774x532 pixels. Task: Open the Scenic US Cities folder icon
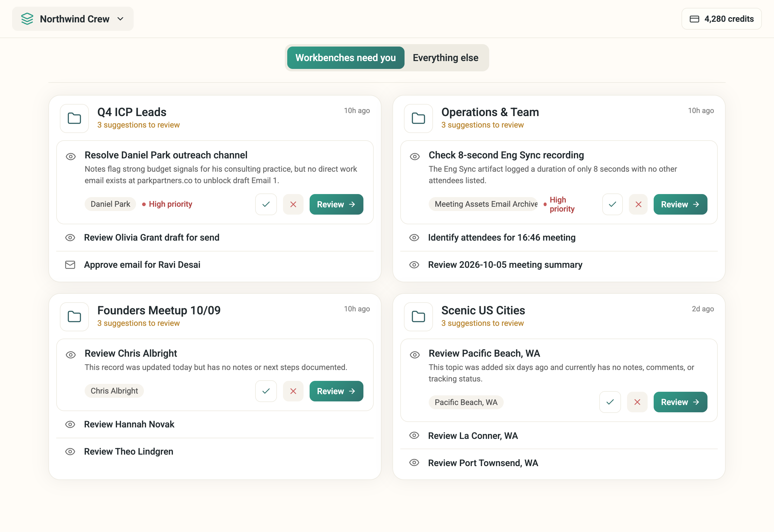pos(418,317)
